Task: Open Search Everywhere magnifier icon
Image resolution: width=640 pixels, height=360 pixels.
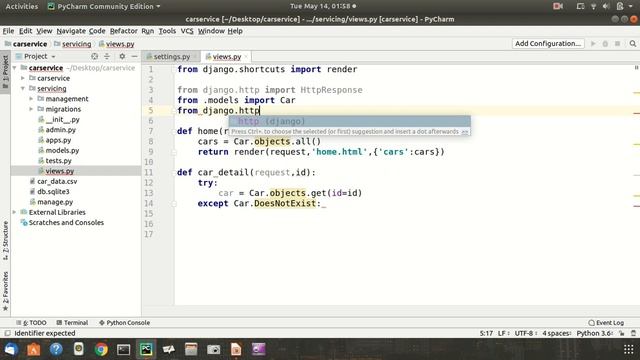Action: click(x=632, y=44)
